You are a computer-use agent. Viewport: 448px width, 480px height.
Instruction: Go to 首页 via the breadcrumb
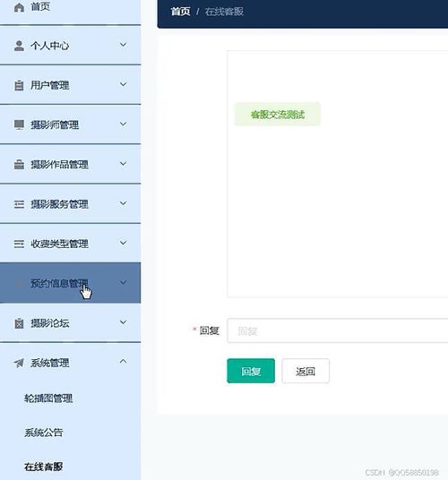point(180,12)
